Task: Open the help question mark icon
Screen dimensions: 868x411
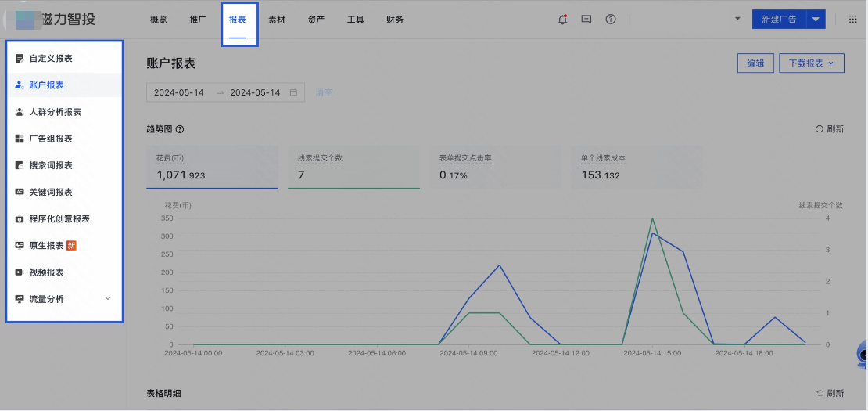Action: coord(611,20)
